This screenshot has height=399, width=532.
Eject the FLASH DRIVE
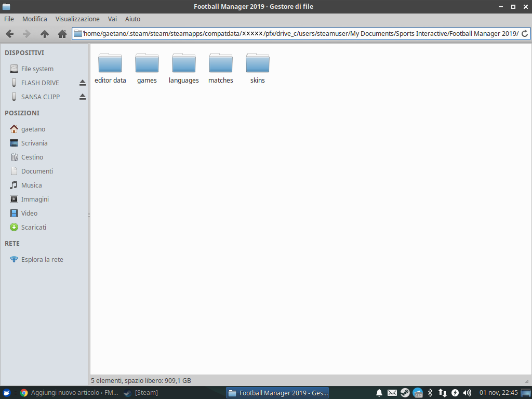(x=83, y=83)
